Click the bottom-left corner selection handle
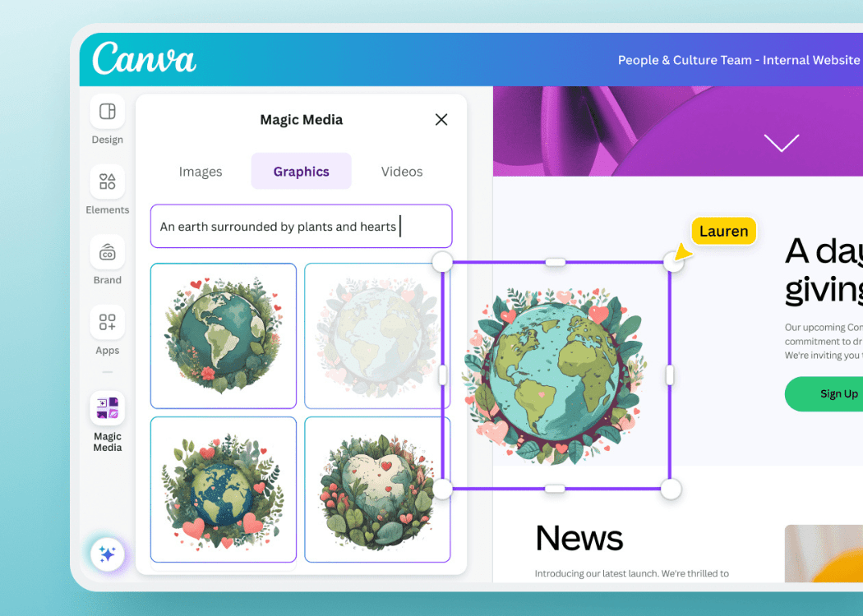 coord(442,489)
